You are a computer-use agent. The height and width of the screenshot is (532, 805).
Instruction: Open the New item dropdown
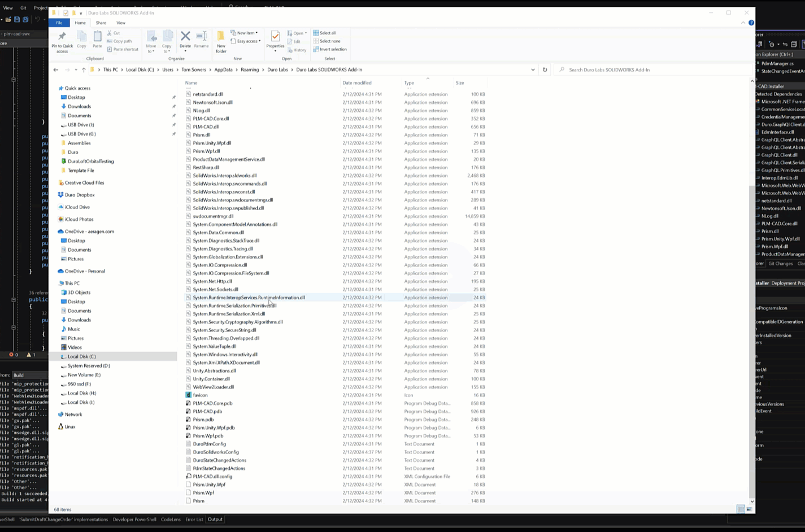tap(244, 33)
